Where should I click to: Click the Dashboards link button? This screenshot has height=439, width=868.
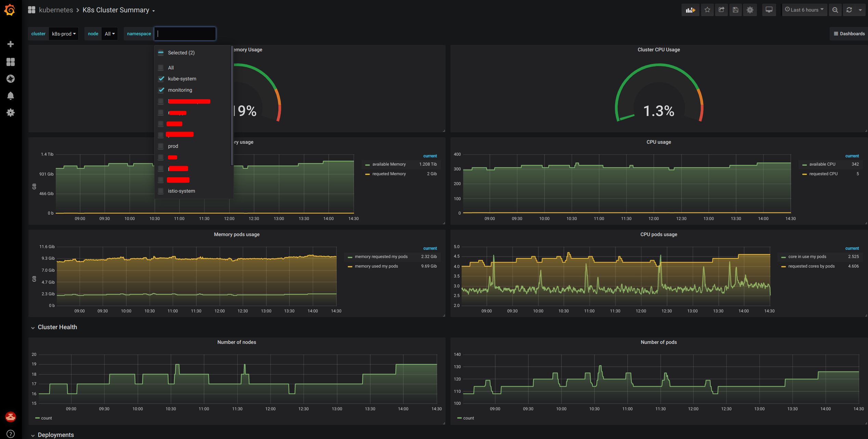(849, 34)
